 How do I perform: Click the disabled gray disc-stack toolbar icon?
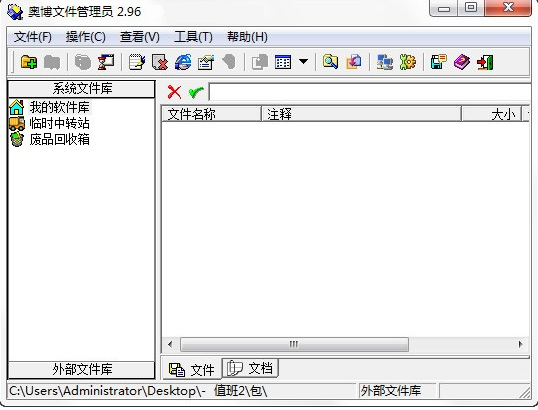click(x=83, y=63)
